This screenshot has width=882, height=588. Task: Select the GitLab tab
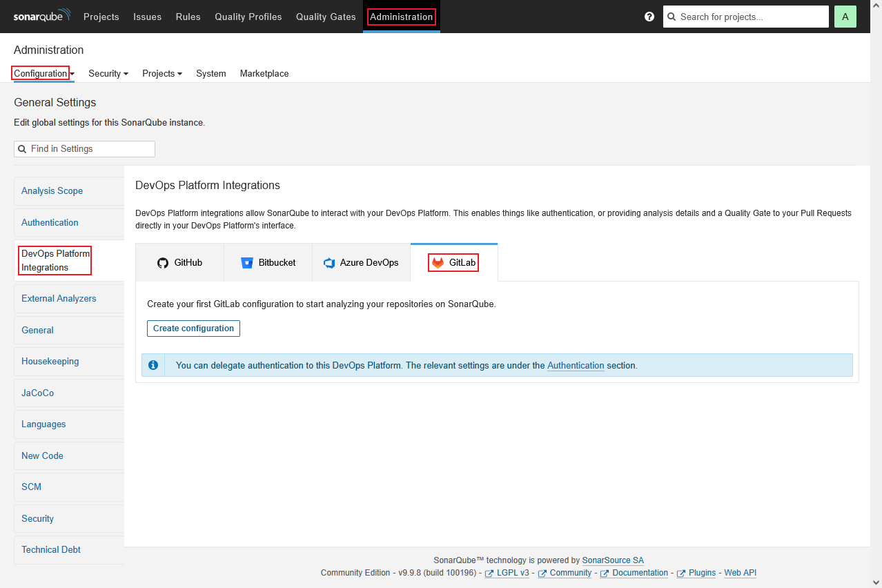pos(454,262)
